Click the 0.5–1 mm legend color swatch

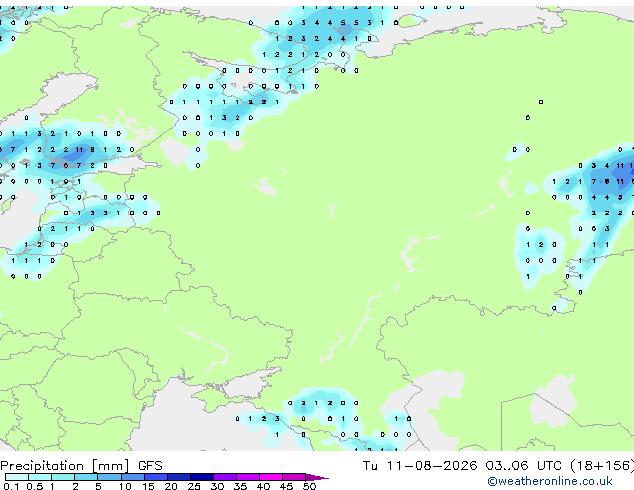pyautogui.click(x=40, y=477)
